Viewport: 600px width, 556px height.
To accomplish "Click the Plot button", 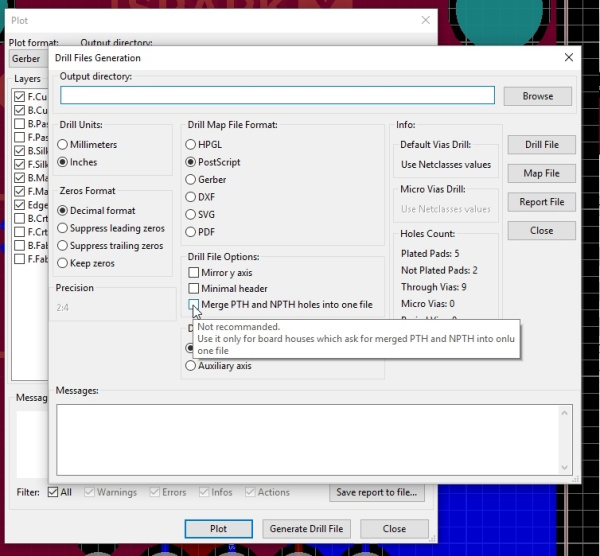I will [x=218, y=529].
